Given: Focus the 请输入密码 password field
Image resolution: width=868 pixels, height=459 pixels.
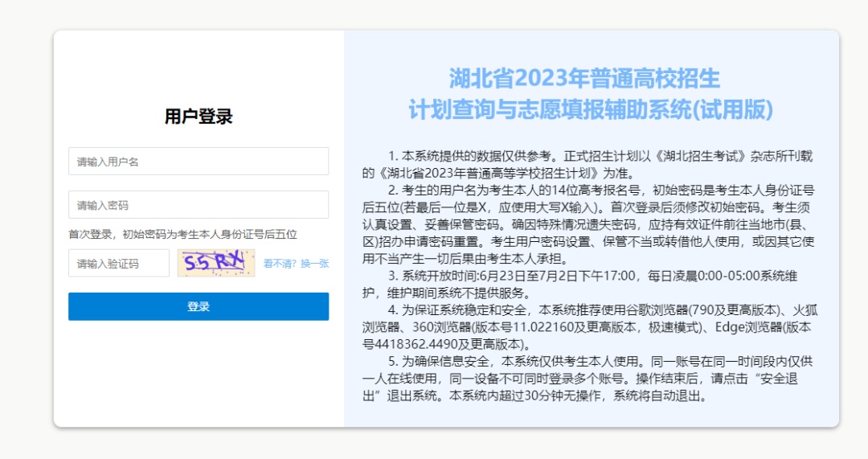Looking at the screenshot, I should click(x=199, y=205).
